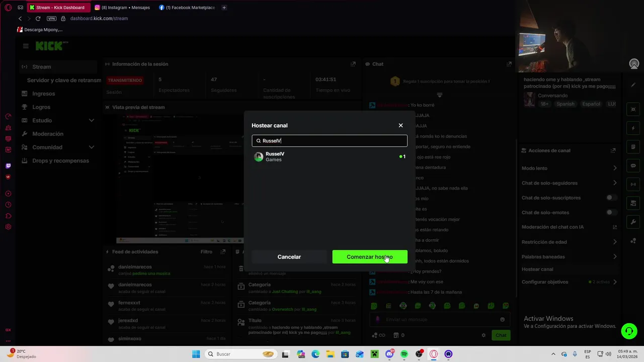Pop out the Chat panel
Screen dimensions: 644x362
coord(509,64)
